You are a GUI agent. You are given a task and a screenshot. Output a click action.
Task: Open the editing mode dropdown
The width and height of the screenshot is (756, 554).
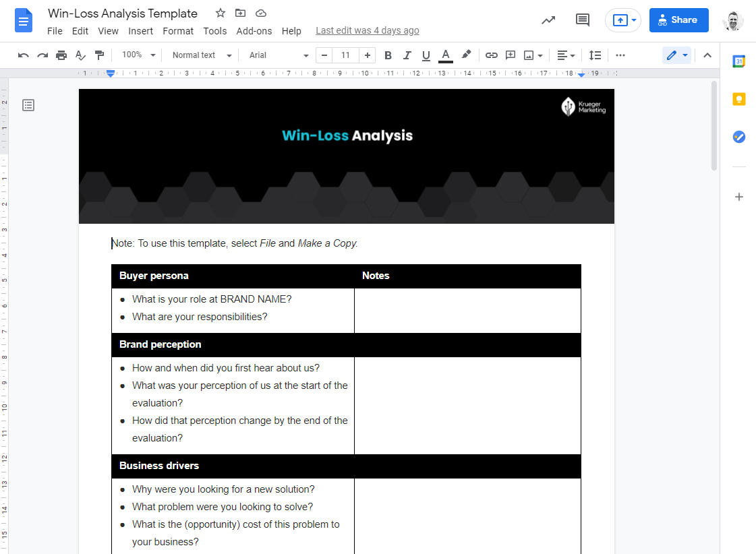677,55
